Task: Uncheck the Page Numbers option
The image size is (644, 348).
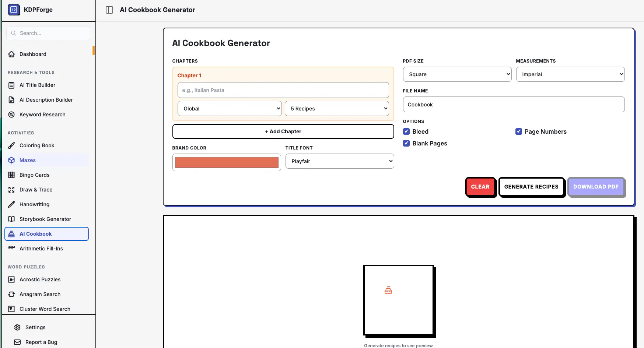Action: [x=519, y=131]
